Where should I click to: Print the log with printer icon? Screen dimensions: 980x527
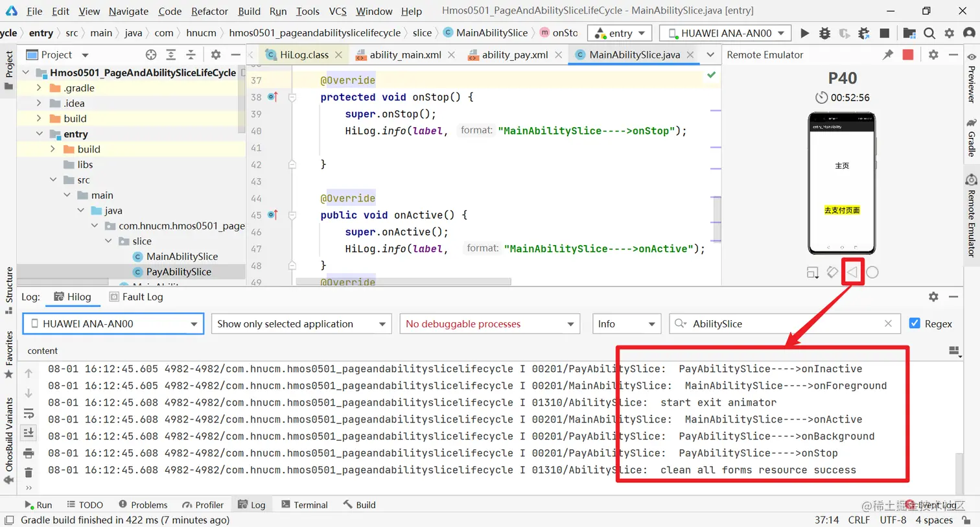pyautogui.click(x=29, y=453)
